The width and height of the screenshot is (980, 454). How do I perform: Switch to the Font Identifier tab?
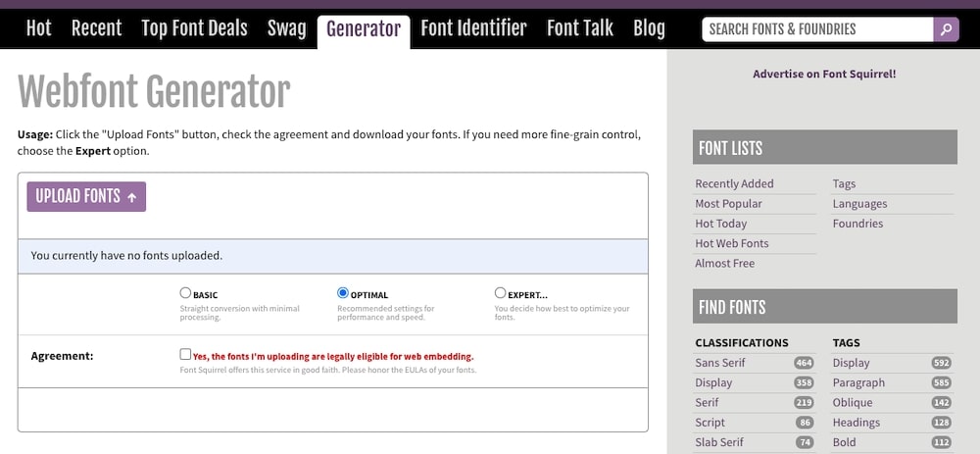coord(473,28)
